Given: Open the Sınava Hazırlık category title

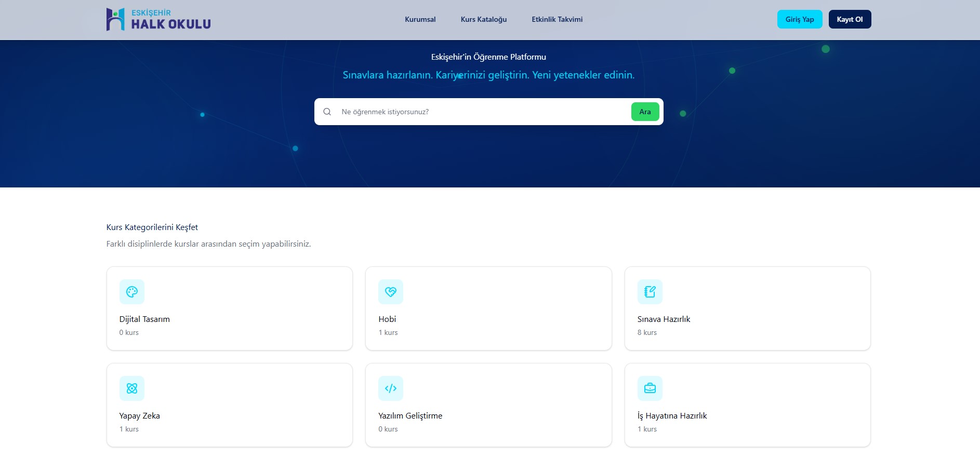Looking at the screenshot, I should coord(664,319).
